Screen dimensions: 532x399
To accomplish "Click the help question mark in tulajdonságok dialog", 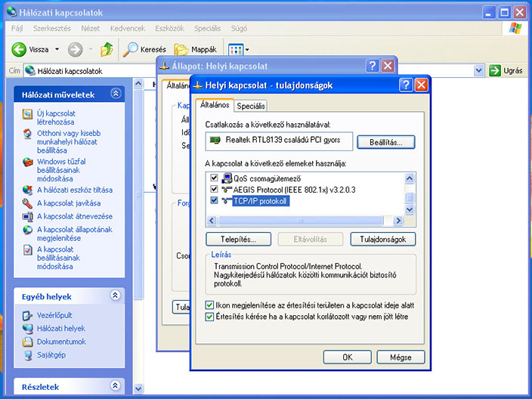I will pos(406,85).
